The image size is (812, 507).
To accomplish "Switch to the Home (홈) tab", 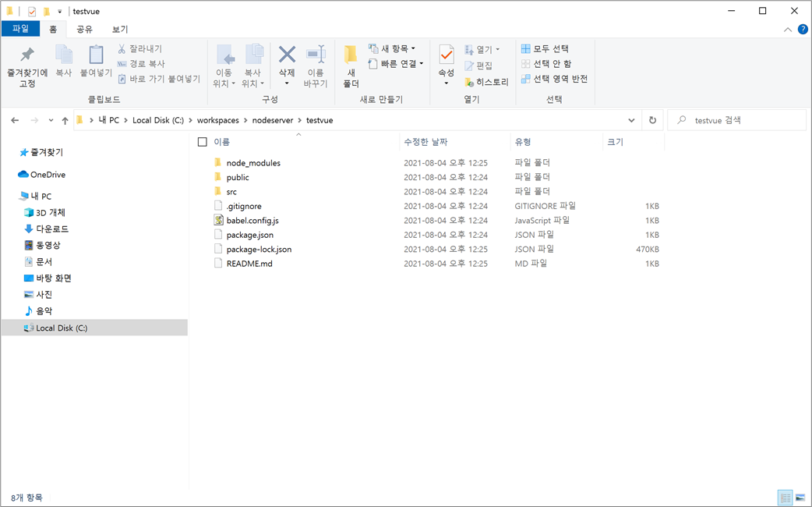I will tap(53, 30).
